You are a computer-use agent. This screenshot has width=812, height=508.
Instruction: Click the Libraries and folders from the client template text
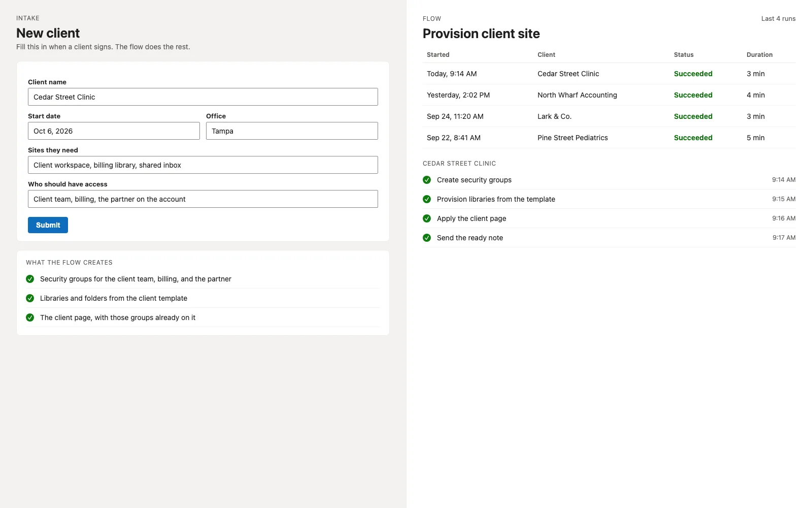point(114,298)
